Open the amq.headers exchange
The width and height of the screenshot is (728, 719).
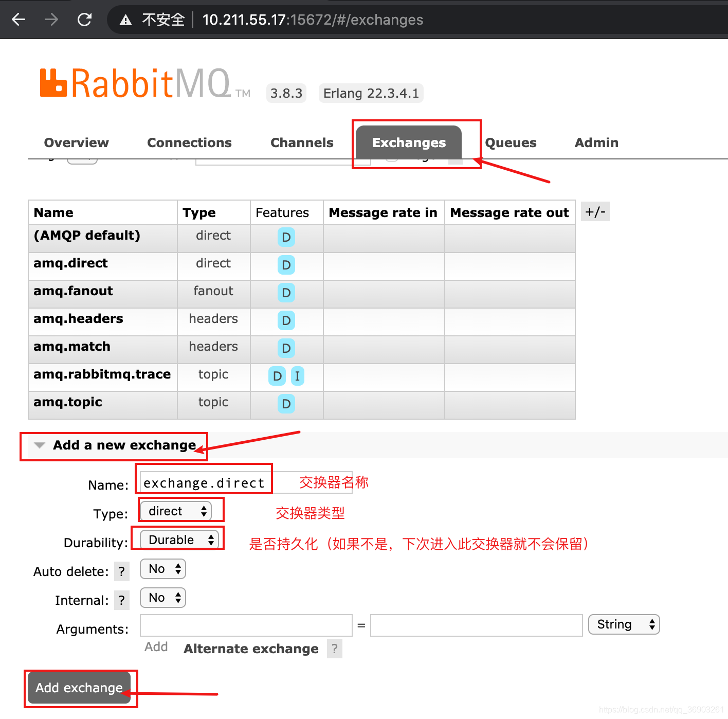tap(78, 318)
